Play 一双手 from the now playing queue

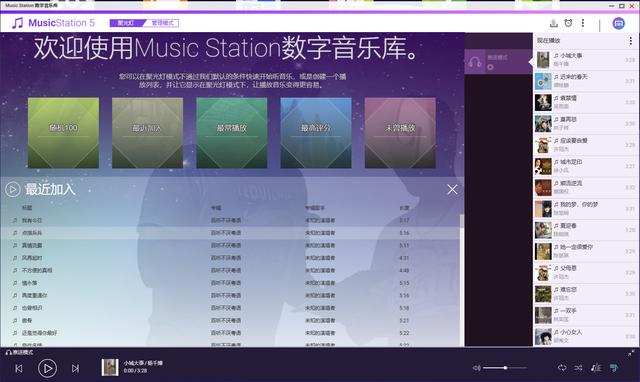tap(586, 315)
